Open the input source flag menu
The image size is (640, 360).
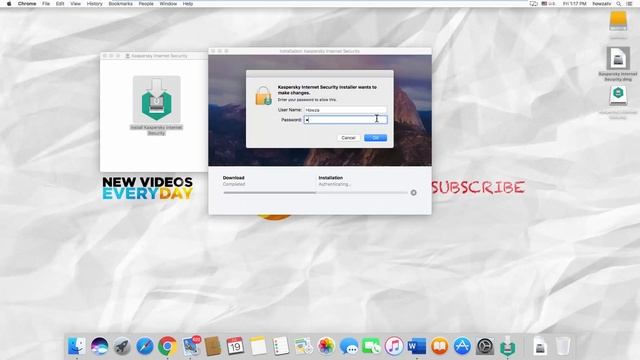(548, 4)
